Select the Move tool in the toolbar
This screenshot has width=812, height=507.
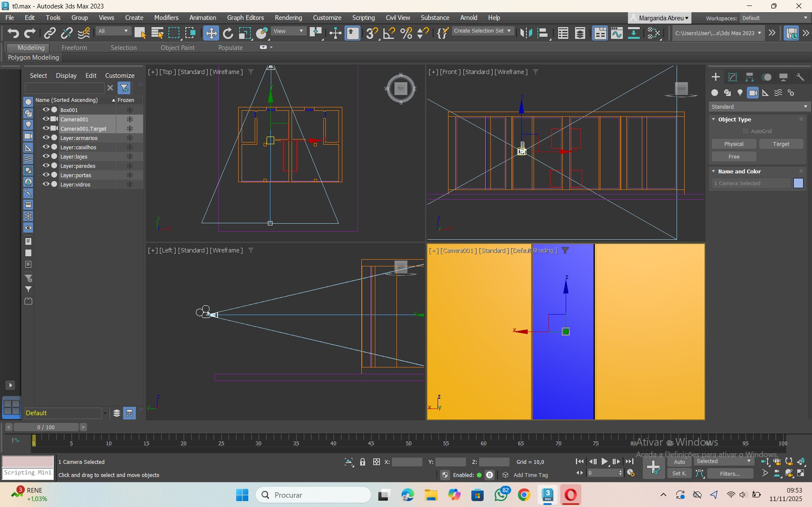click(211, 33)
